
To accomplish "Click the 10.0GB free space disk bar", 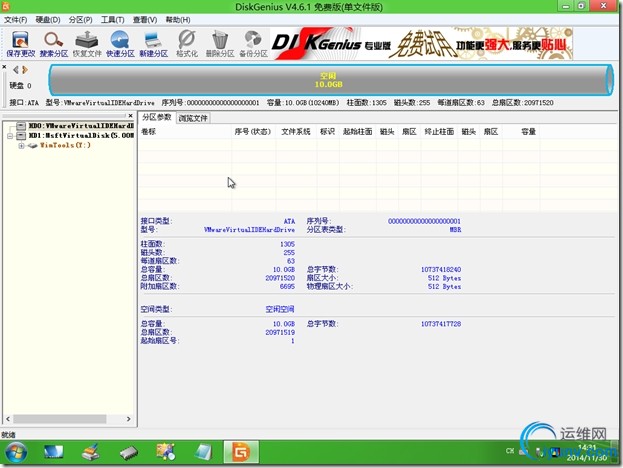I will pos(331,80).
